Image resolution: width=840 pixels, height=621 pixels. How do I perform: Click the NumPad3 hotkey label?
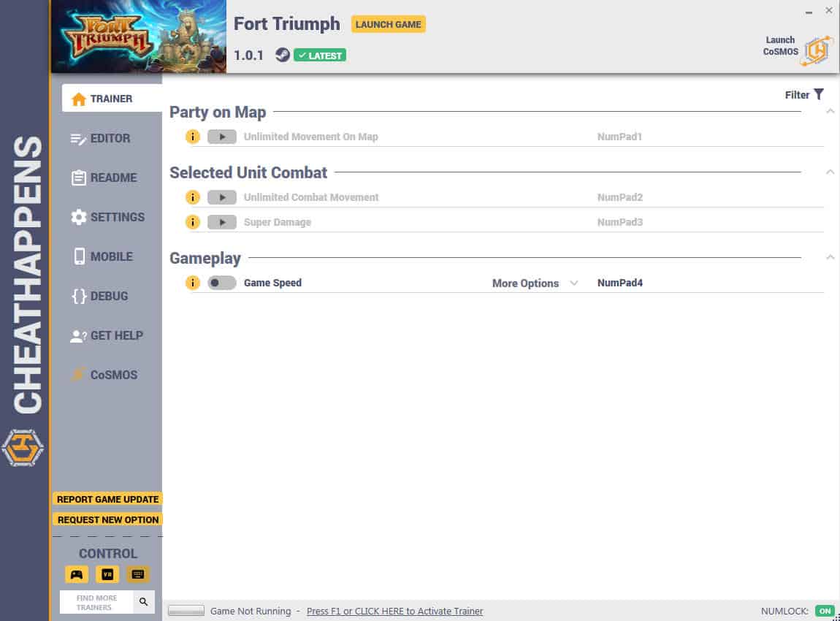coord(620,222)
